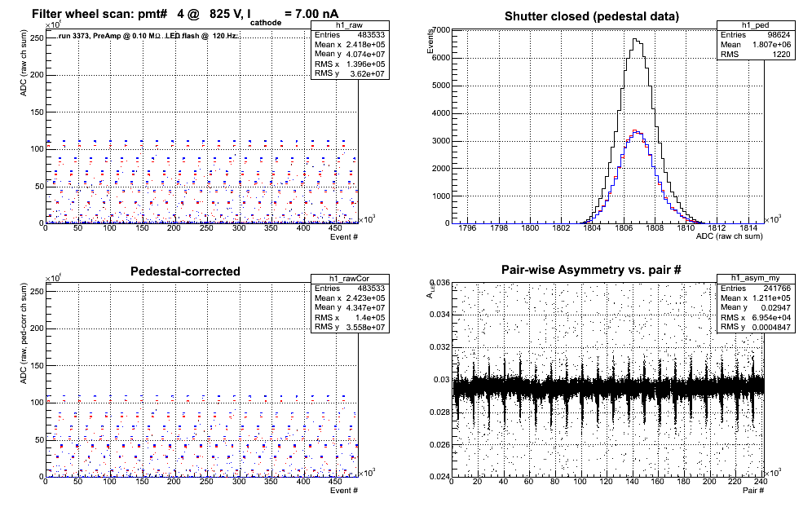Image resolution: width=812 pixels, height=507 pixels.
Task: Click the 'ADC (raw ch sum)' x-axis label of pedestal plot
Action: click(729, 236)
